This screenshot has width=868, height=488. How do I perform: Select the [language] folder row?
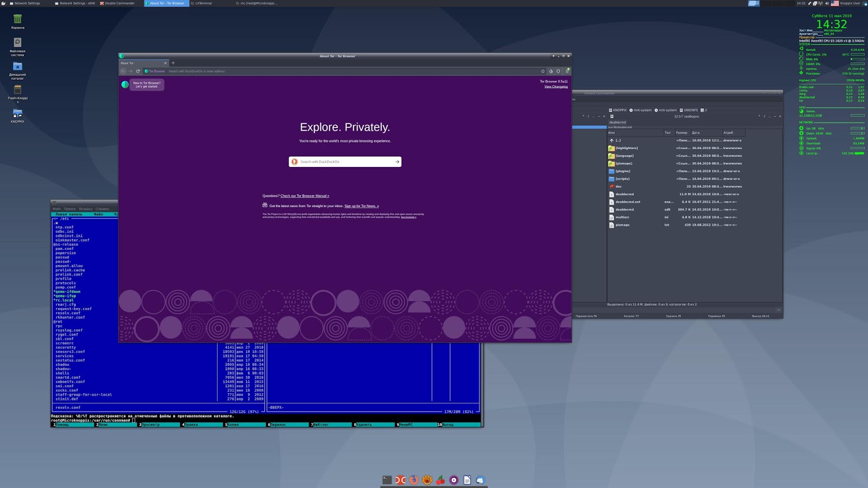click(x=694, y=156)
